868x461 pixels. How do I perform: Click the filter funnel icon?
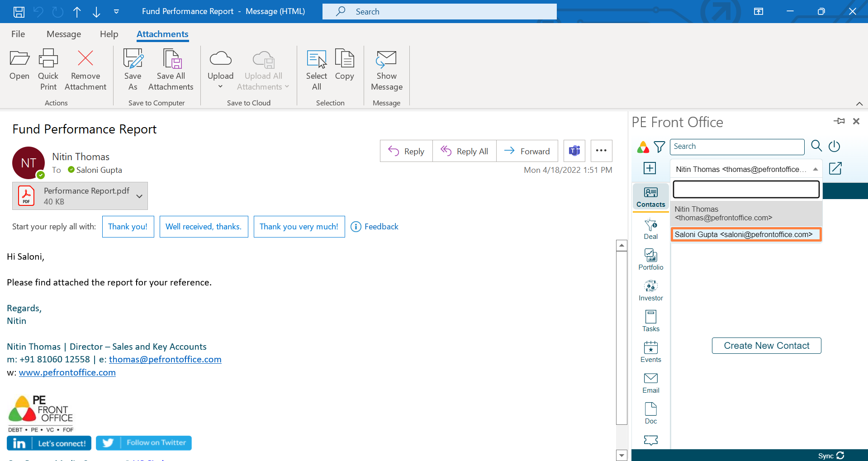tap(659, 147)
